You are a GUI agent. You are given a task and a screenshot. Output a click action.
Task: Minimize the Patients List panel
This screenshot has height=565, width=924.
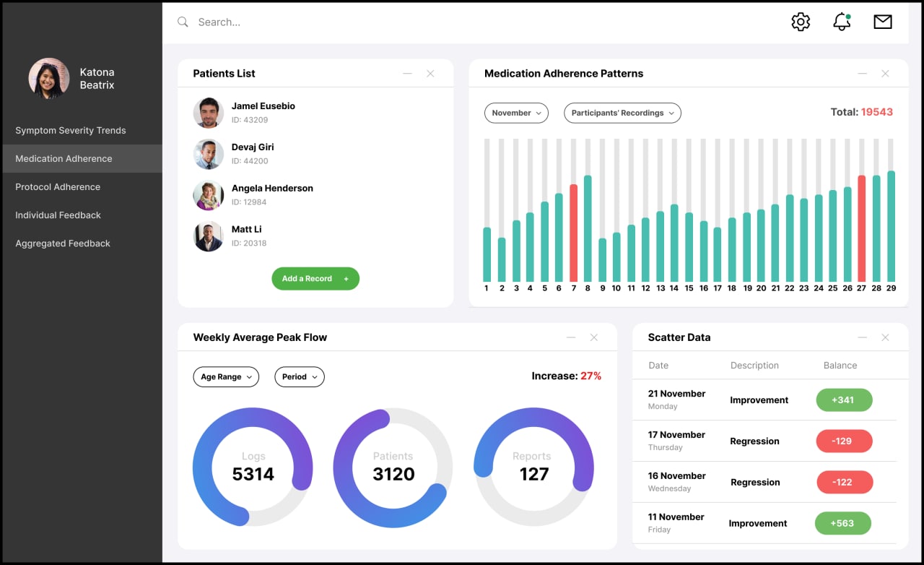point(407,74)
